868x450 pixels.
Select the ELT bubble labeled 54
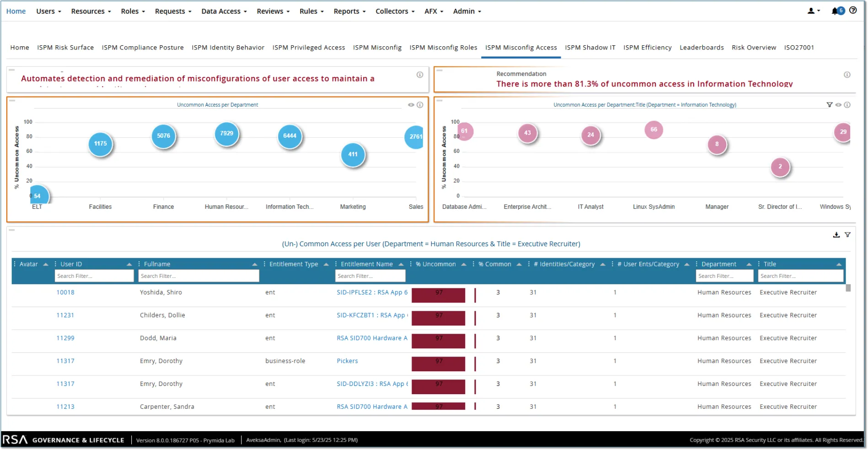tap(38, 195)
